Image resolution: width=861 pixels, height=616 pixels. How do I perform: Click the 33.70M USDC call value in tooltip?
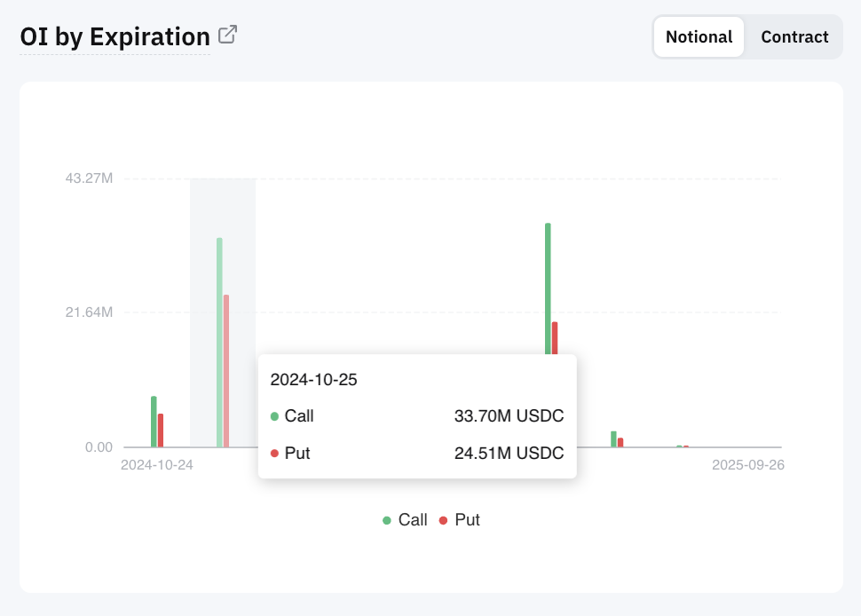pyautogui.click(x=509, y=415)
